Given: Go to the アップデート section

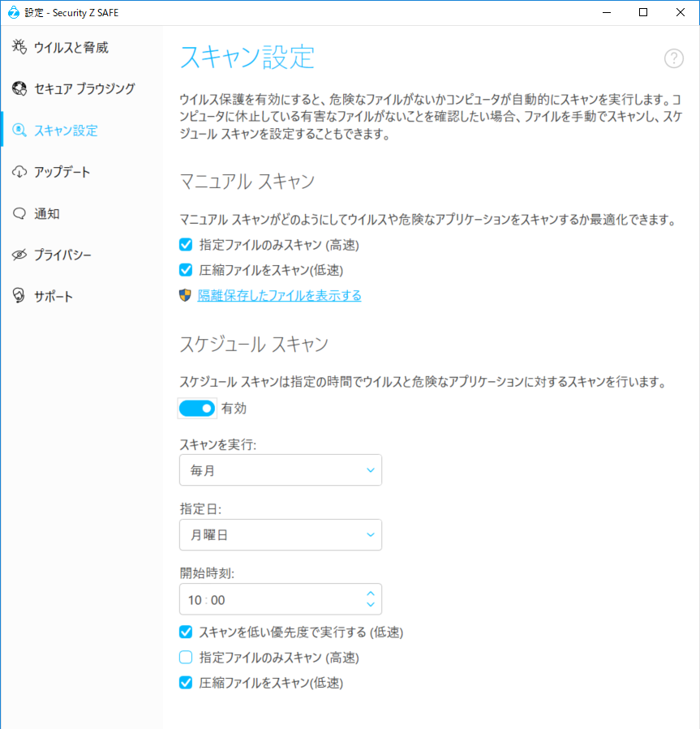Looking at the screenshot, I should (x=62, y=172).
